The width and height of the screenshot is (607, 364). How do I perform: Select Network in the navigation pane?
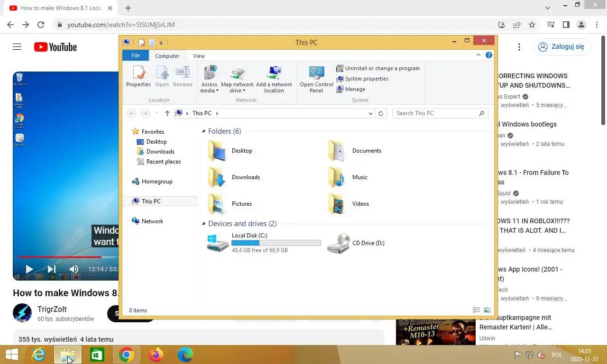pyautogui.click(x=147, y=221)
